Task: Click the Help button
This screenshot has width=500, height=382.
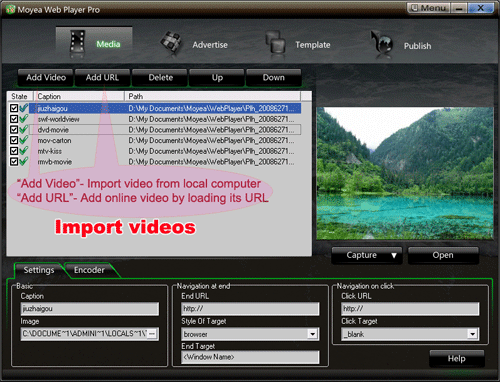Action: [x=457, y=359]
